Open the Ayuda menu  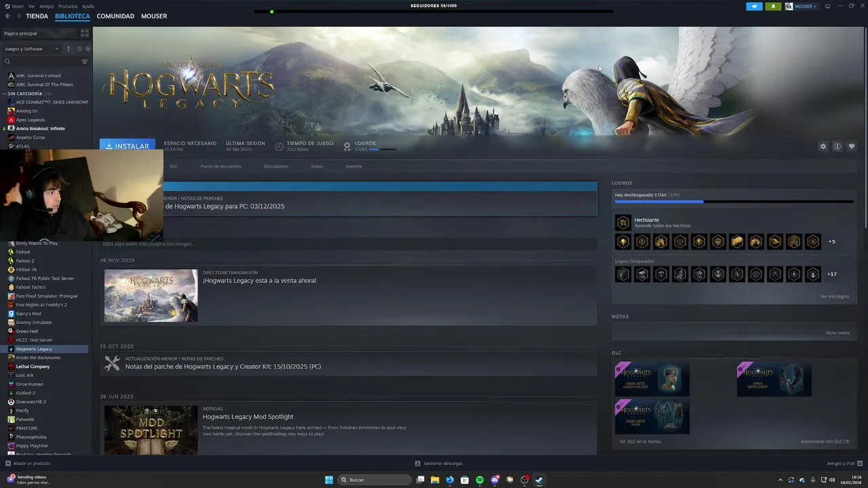pyautogui.click(x=88, y=6)
